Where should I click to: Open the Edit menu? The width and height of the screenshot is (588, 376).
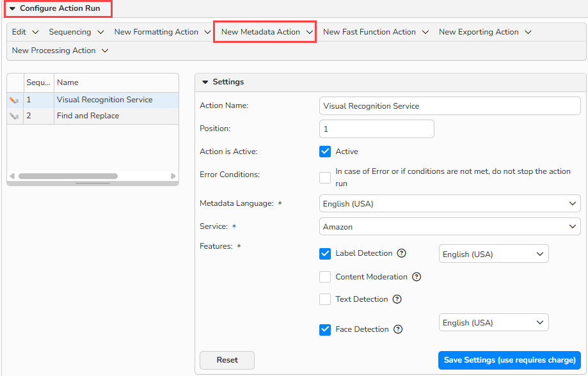point(25,32)
